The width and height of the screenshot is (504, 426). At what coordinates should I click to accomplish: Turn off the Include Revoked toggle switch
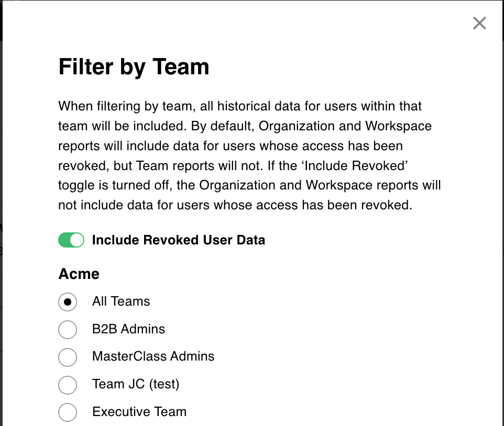pos(71,240)
